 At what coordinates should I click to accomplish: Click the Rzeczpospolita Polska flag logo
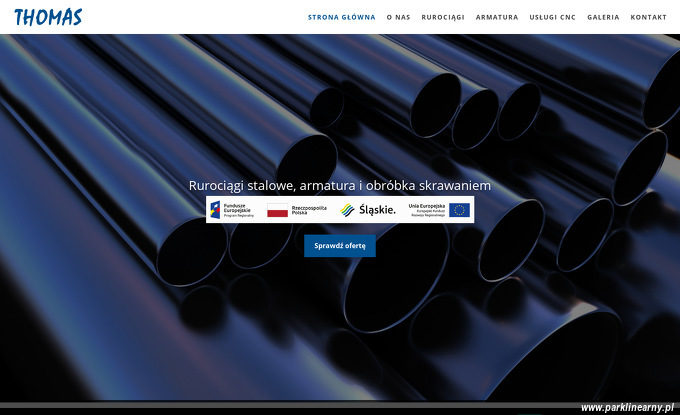pyautogui.click(x=297, y=210)
